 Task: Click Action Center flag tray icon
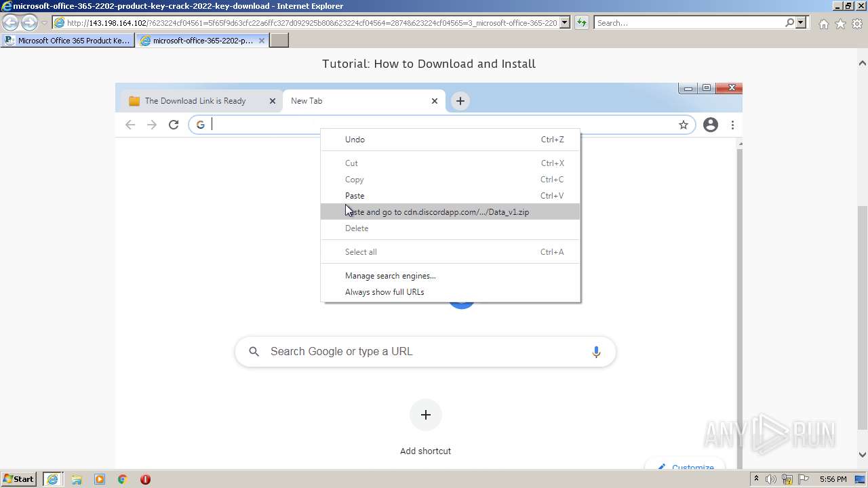(x=805, y=479)
